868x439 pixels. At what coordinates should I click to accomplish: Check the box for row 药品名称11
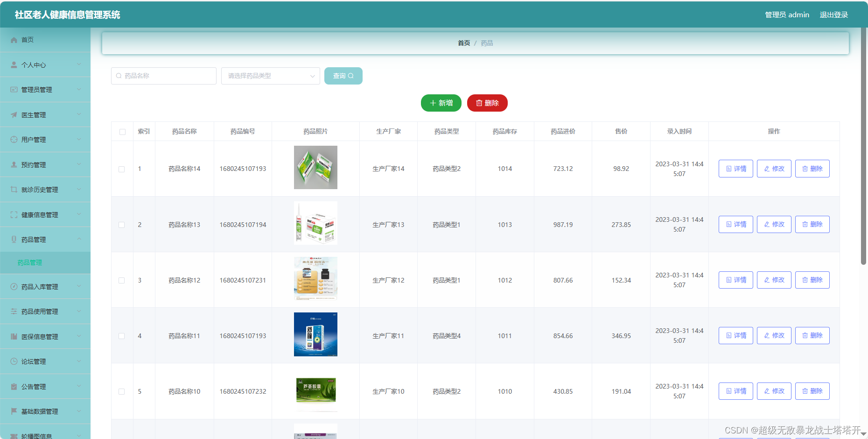[x=122, y=336]
